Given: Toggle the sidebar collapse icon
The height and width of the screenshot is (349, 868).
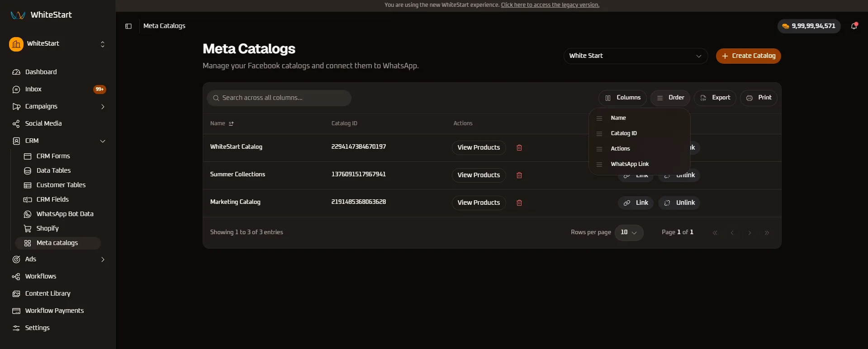Looking at the screenshot, I should coord(128,26).
